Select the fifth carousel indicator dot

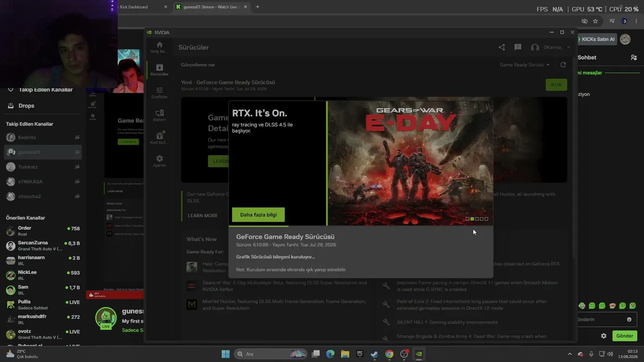pyautogui.click(x=486, y=219)
